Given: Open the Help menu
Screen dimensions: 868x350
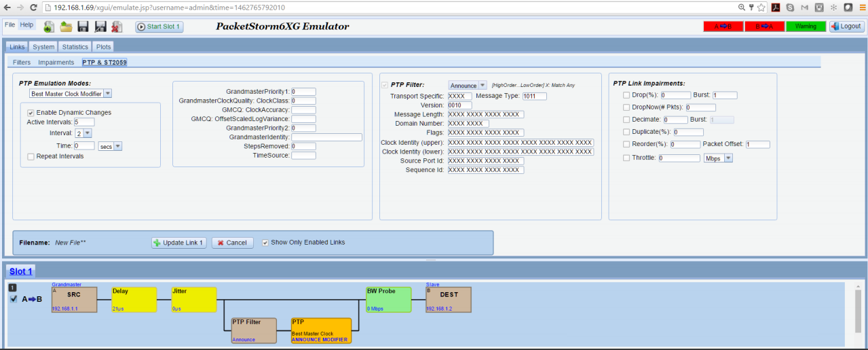Looking at the screenshot, I should point(26,24).
